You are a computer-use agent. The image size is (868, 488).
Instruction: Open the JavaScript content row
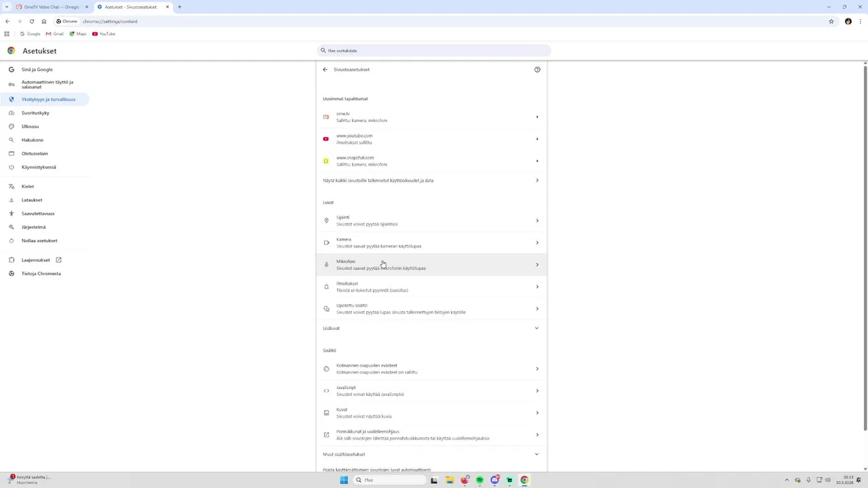[431, 390]
